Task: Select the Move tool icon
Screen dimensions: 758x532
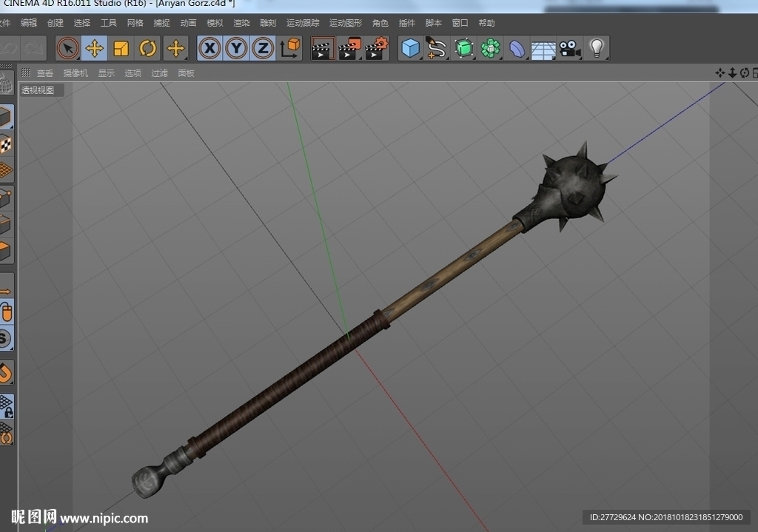Action: click(x=94, y=48)
